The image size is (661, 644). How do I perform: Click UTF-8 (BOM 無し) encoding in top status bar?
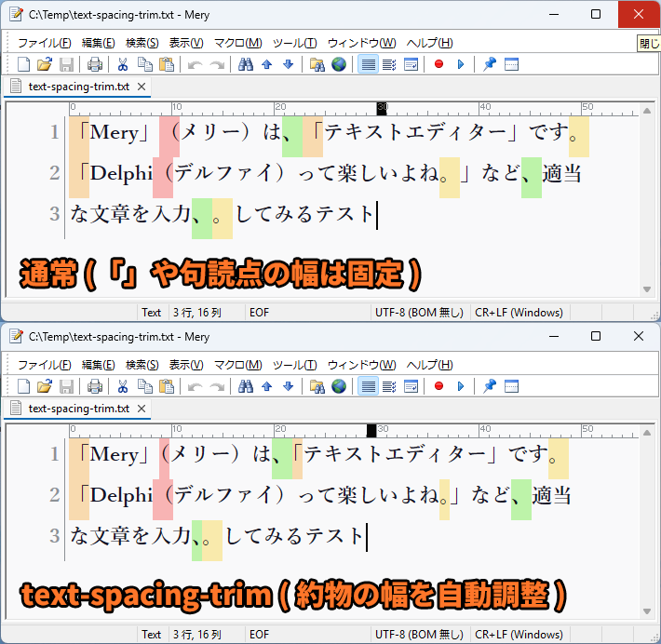[420, 313]
